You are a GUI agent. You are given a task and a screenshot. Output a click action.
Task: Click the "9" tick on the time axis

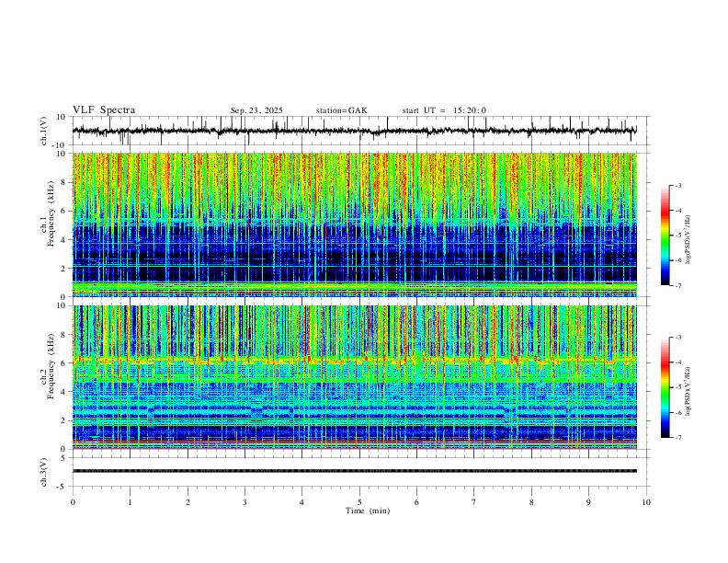coord(588,502)
